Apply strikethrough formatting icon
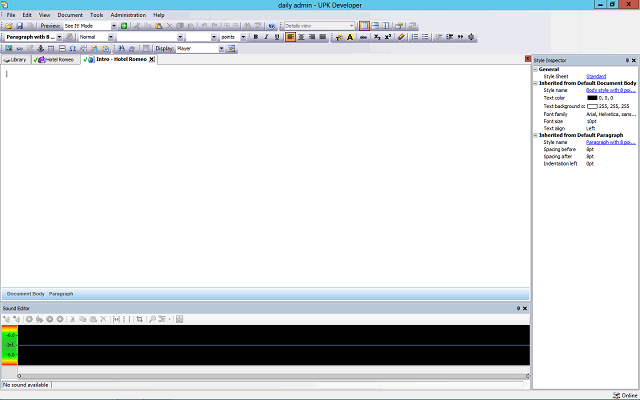The width and height of the screenshot is (640, 400). click(x=363, y=37)
